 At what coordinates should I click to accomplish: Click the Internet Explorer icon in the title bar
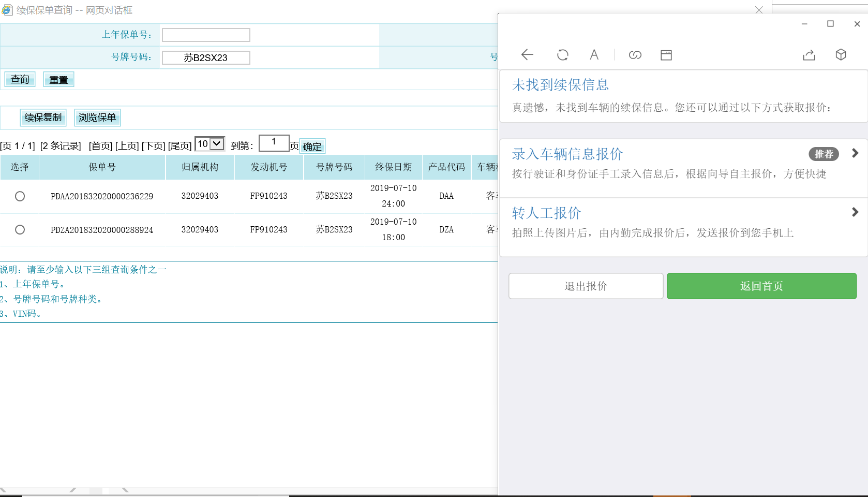[7, 10]
